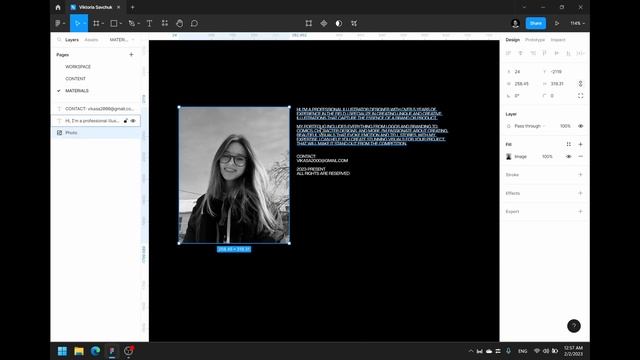This screenshot has width=640, height=360.
Task: Remove the Image fill with the minus icon
Action: click(580, 156)
